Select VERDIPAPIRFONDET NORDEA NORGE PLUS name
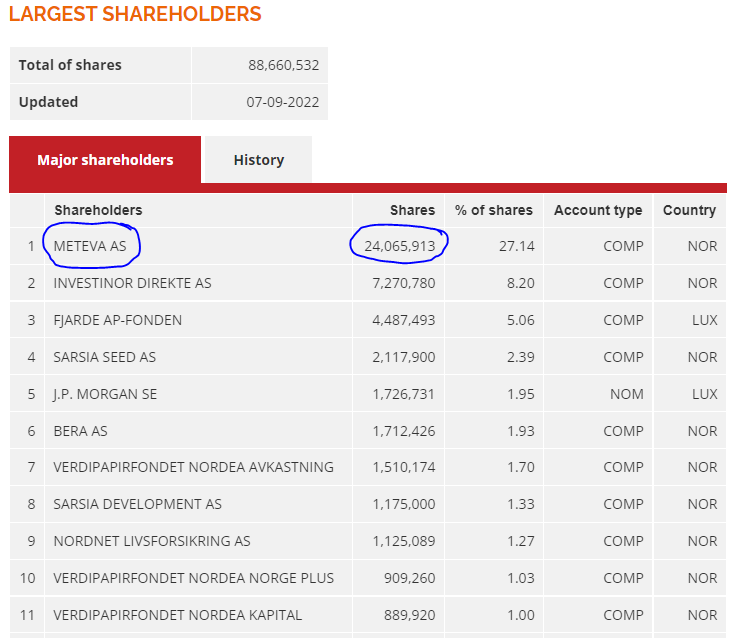The width and height of the screenshot is (746, 638). (x=194, y=578)
